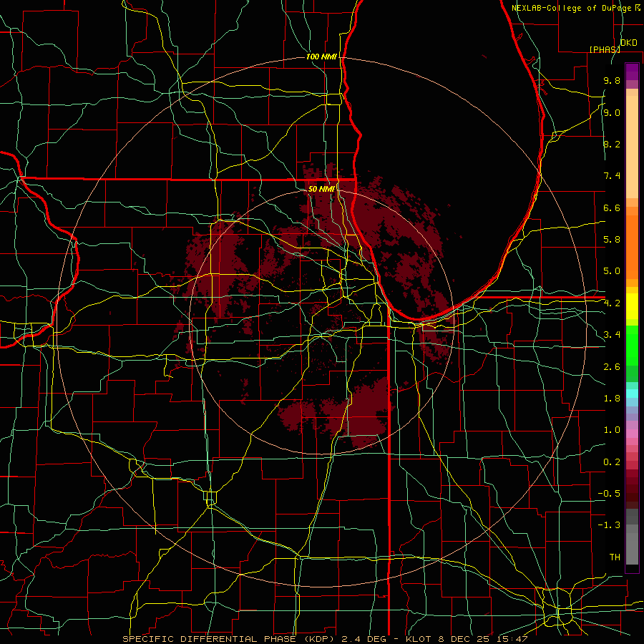Click the 0.2 scale label
The width and height of the screenshot is (644, 644).
tap(612, 462)
